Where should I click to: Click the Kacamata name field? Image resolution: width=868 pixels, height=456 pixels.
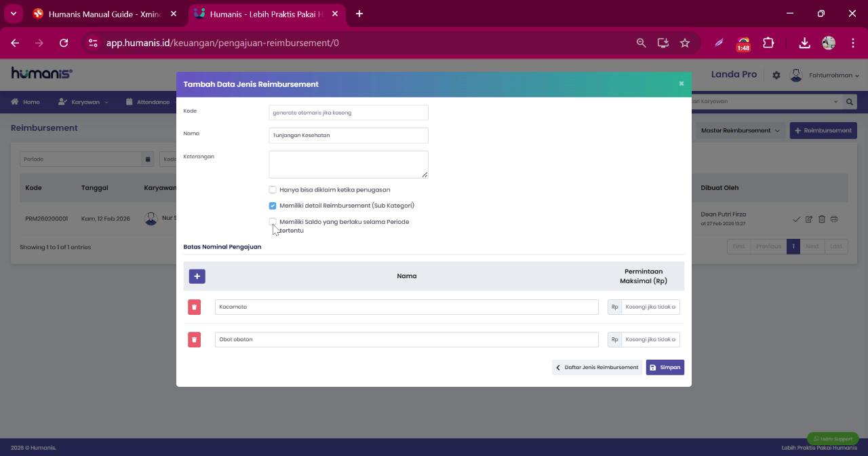[407, 307]
